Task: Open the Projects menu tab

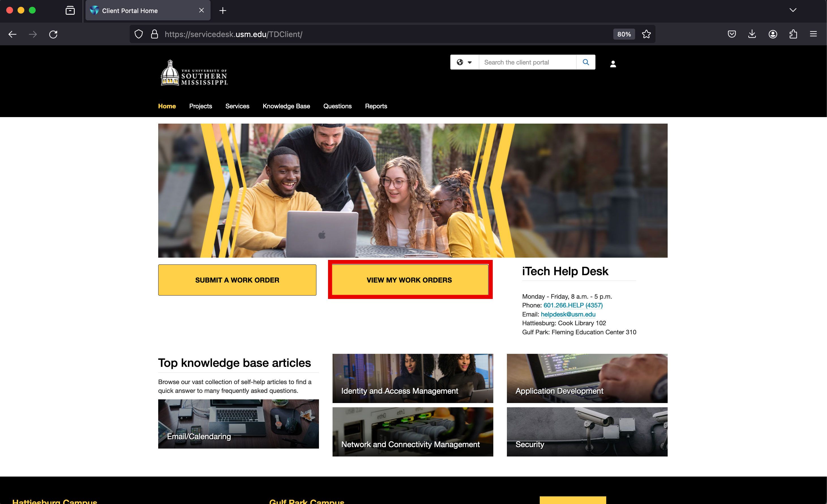Action: 200,106
